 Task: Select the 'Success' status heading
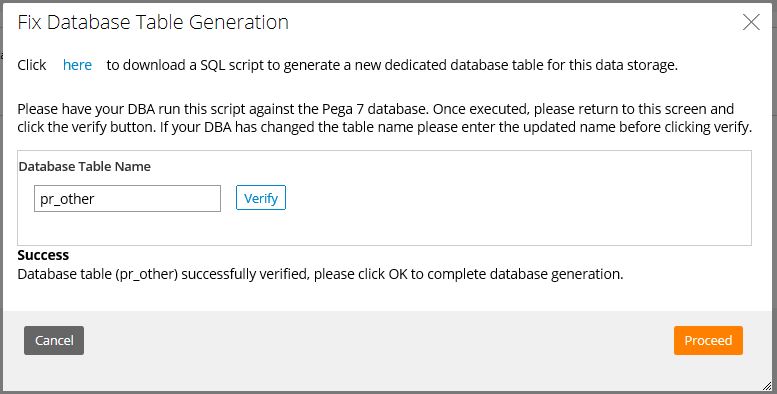(43, 255)
